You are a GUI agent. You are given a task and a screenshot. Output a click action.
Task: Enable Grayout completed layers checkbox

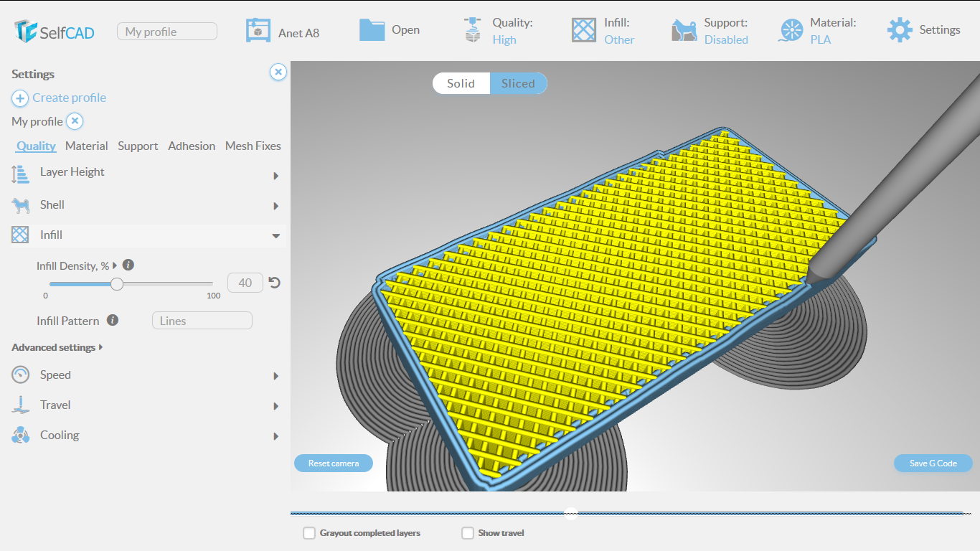coord(309,533)
